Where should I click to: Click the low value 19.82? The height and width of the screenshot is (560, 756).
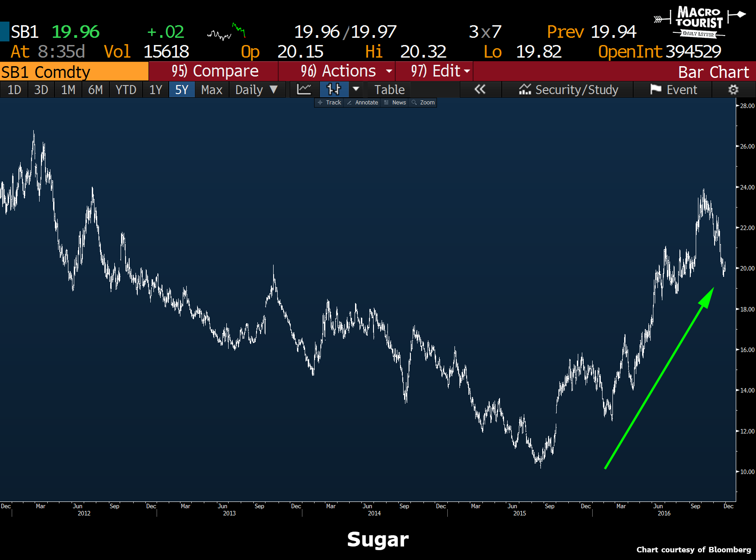pyautogui.click(x=539, y=51)
